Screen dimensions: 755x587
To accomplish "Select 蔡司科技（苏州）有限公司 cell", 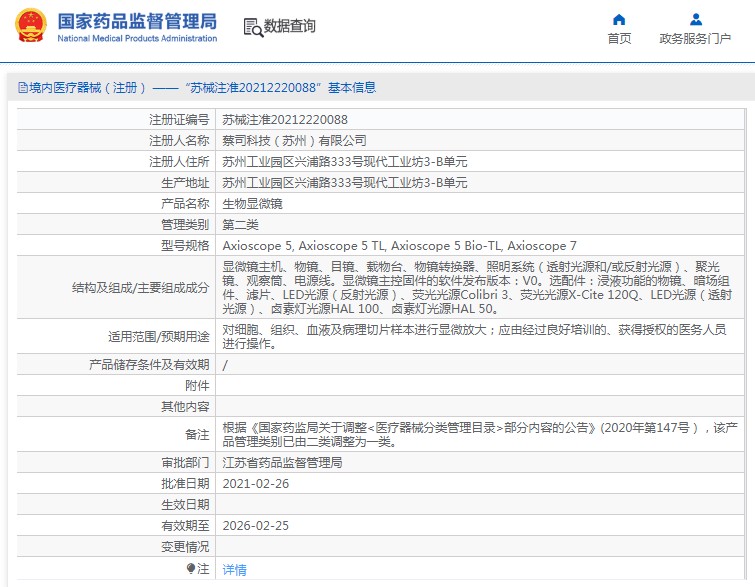I will coord(294,141).
